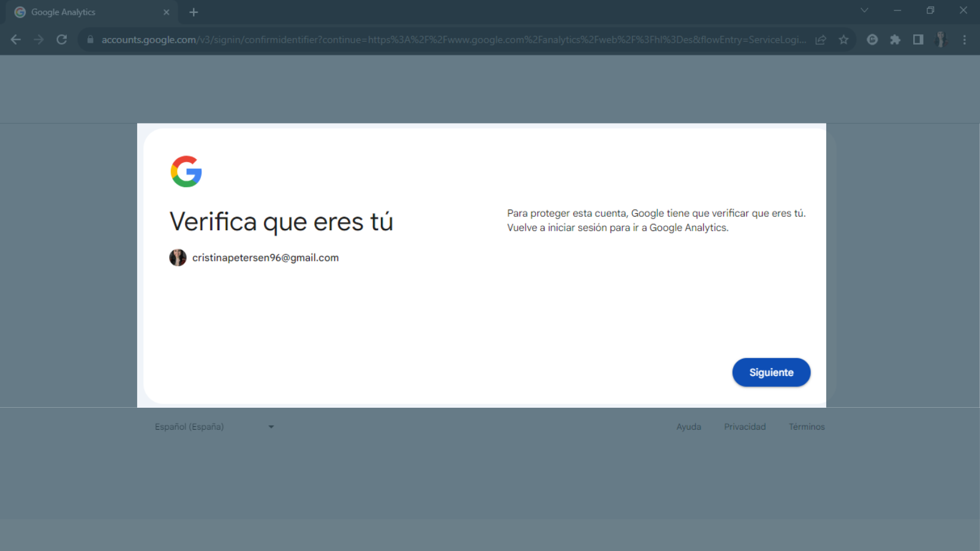Bookmark this page with the star
The image size is (980, 551).
coord(843,40)
